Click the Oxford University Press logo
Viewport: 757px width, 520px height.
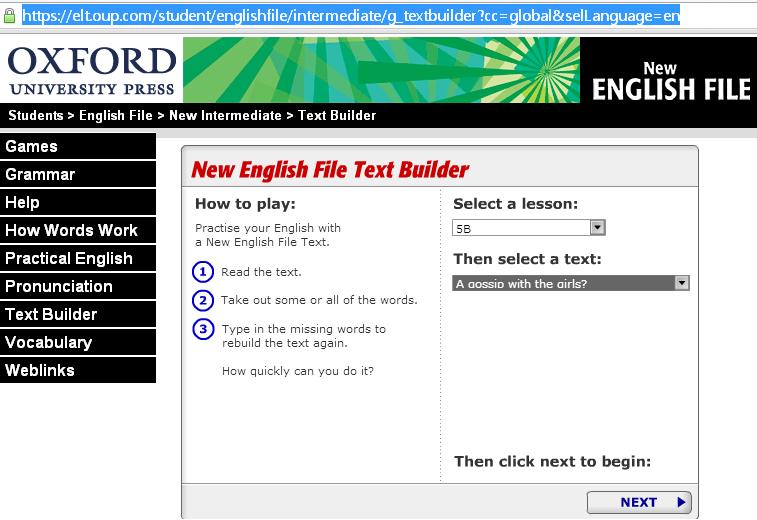click(91, 71)
